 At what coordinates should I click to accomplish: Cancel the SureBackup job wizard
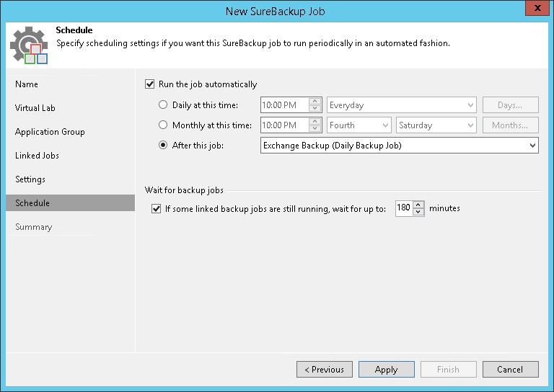[x=510, y=370]
